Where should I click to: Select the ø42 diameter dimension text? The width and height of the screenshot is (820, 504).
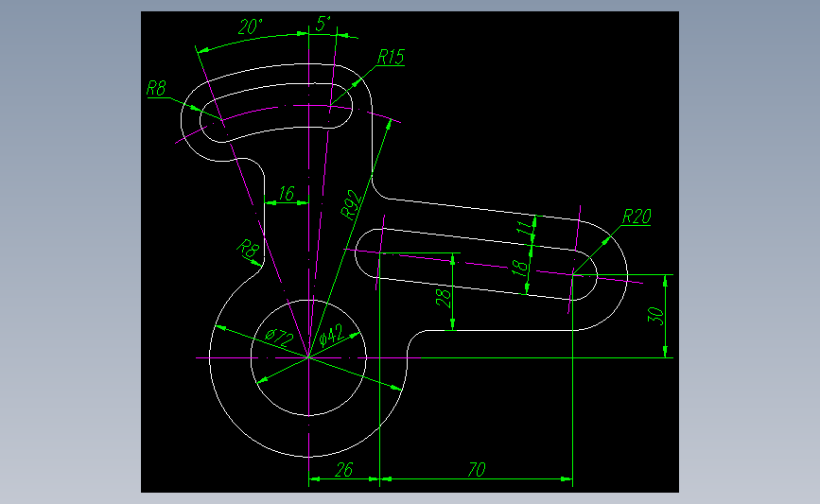pyautogui.click(x=331, y=335)
